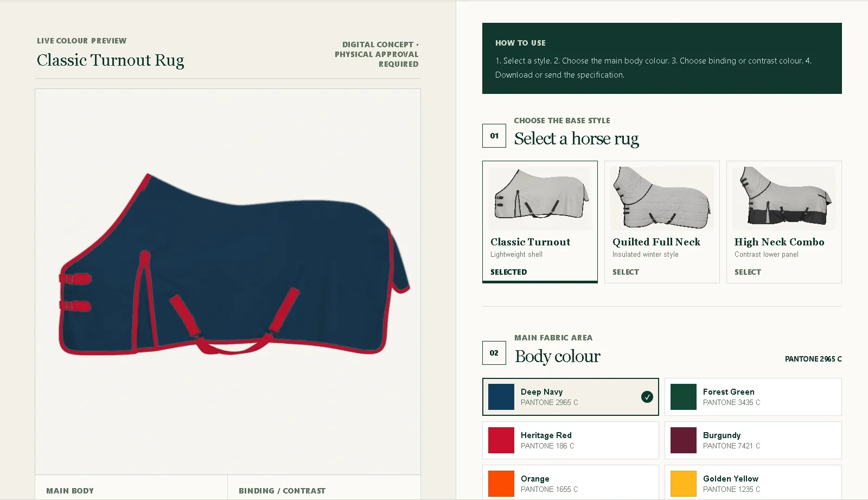Click SELECTED under Classic Turnout
The height and width of the screenshot is (500, 868).
coord(508,272)
